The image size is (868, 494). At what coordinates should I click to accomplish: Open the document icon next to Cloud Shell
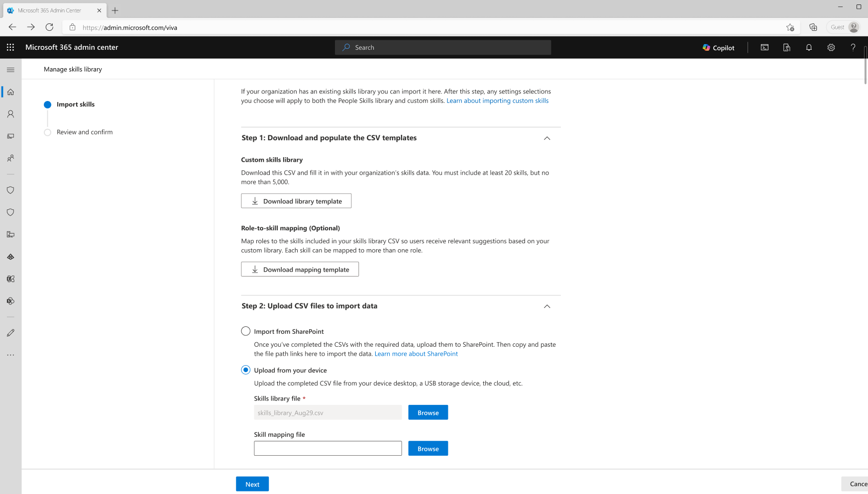[787, 48]
